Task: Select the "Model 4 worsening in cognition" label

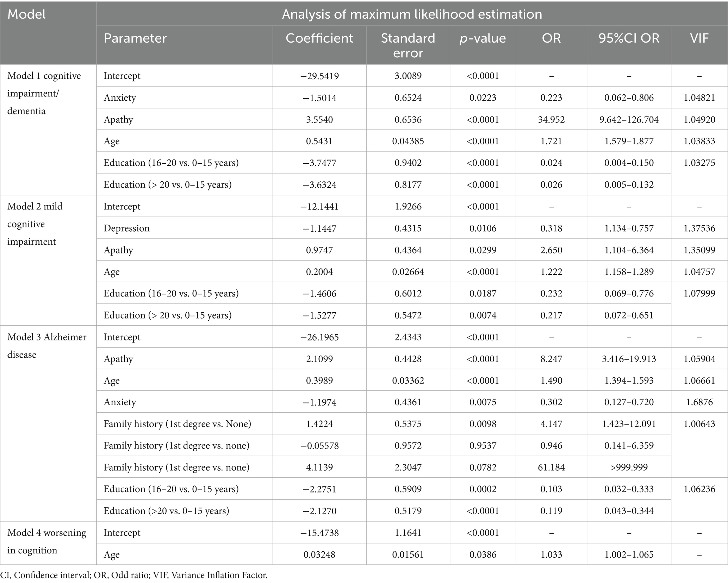Action: click(46, 541)
